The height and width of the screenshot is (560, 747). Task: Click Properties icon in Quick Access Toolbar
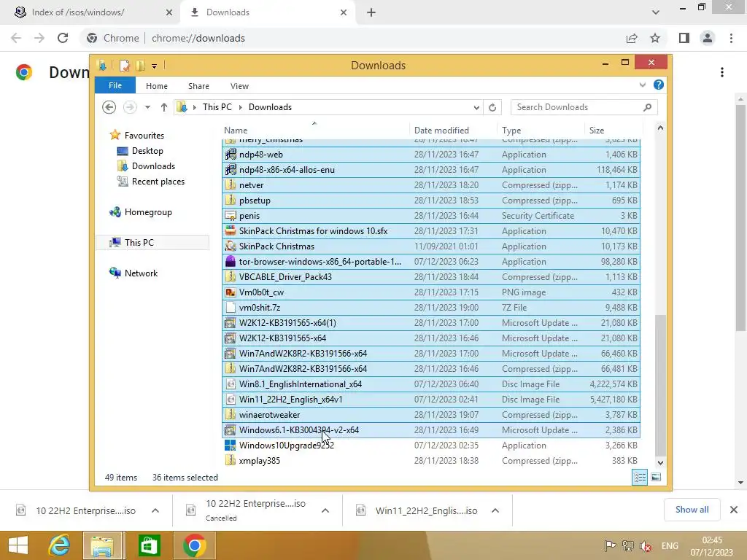(124, 65)
